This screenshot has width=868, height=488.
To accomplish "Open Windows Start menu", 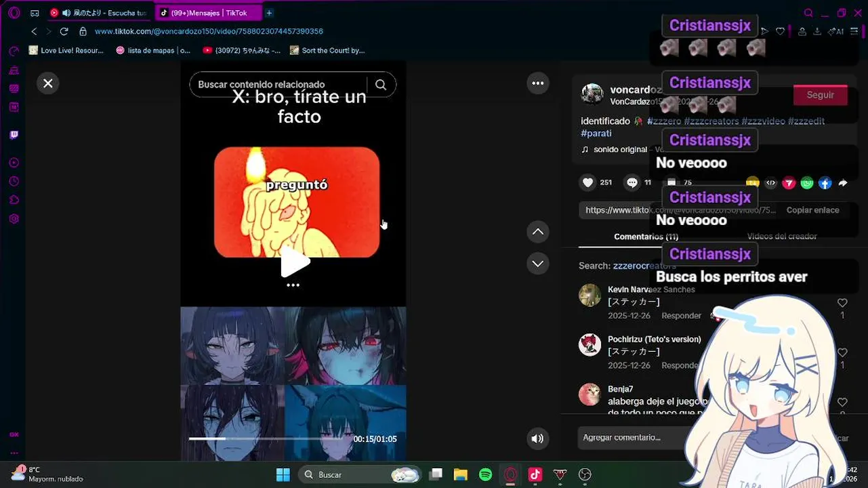I will (x=283, y=474).
